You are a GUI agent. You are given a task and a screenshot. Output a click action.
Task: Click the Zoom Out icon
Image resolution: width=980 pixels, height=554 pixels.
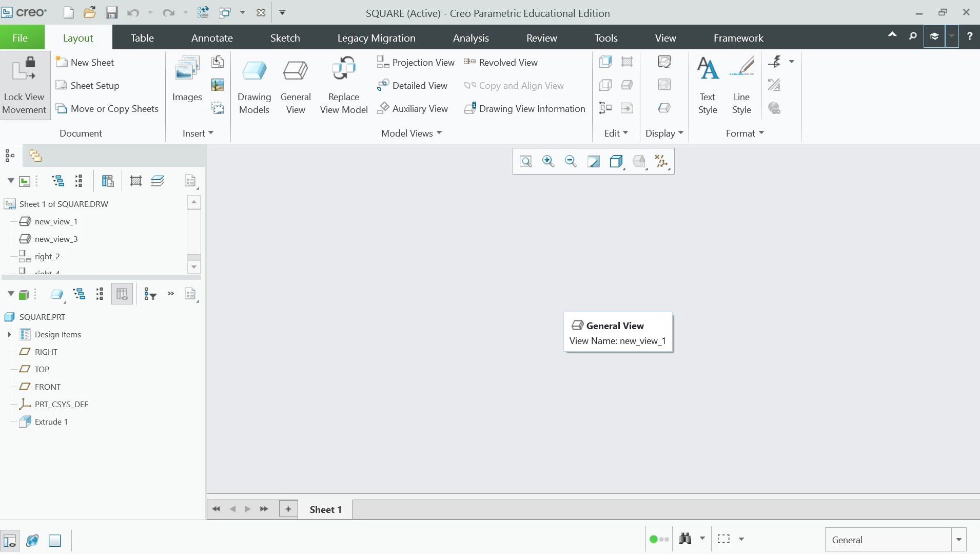tap(571, 162)
